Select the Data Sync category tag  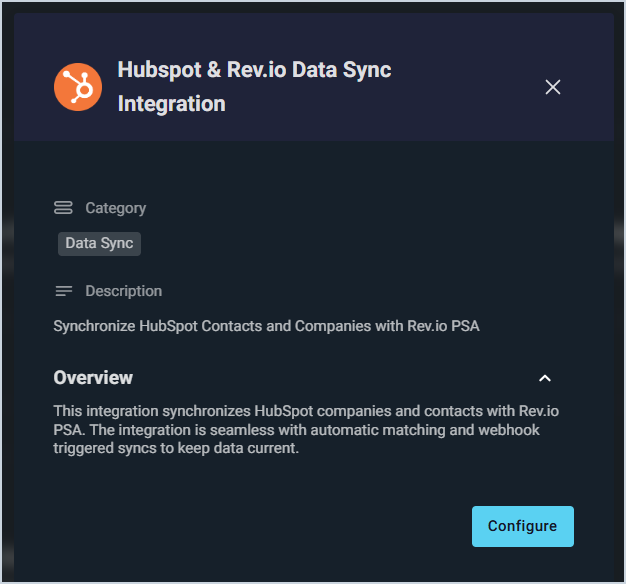coord(99,243)
